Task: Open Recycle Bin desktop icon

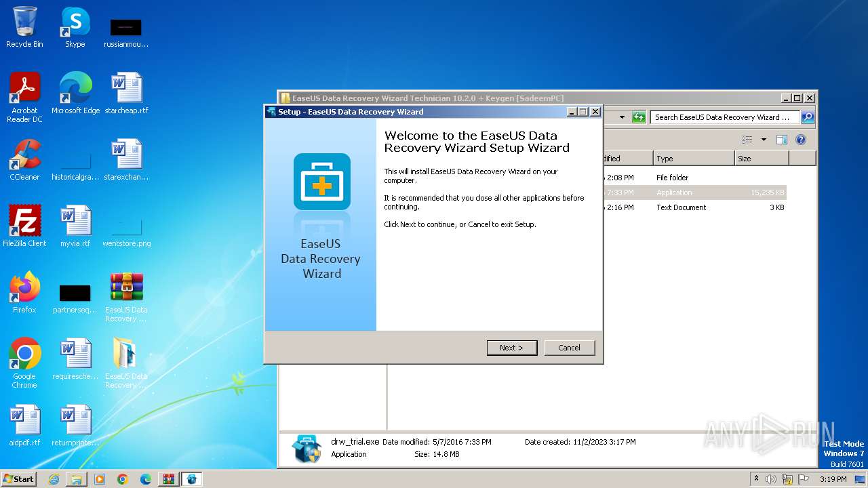Action: 24,27
